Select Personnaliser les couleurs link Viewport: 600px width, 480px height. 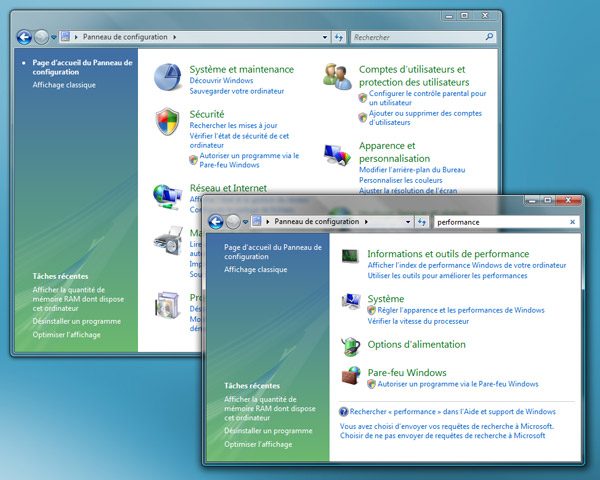coord(401,180)
